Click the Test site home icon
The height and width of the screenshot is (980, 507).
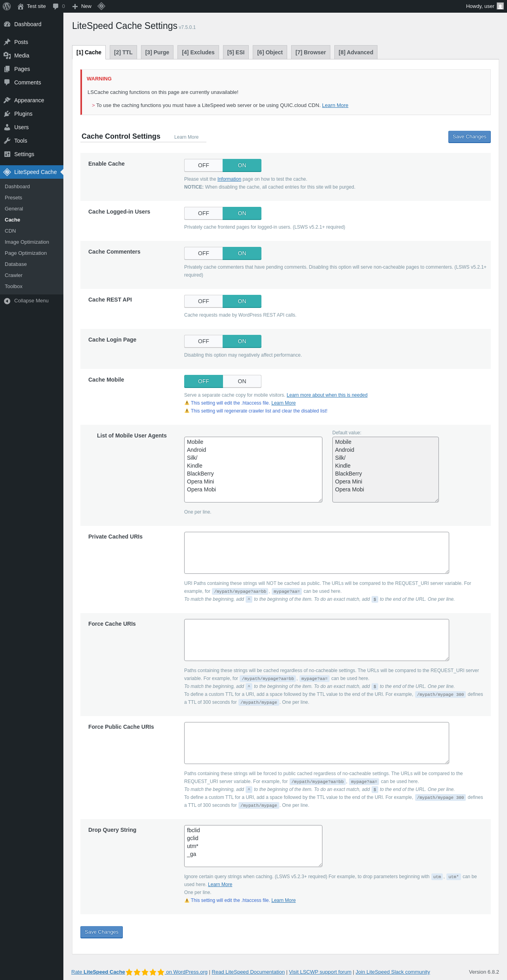[x=21, y=6]
